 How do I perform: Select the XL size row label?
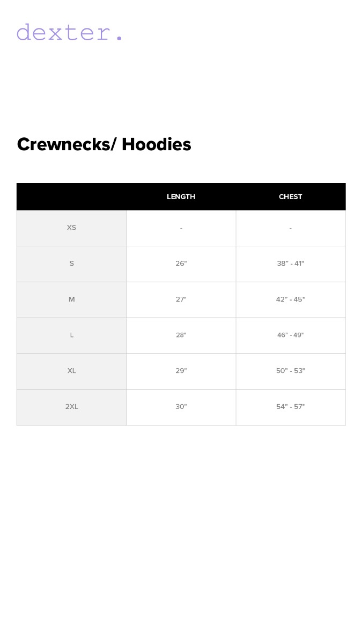point(71,371)
